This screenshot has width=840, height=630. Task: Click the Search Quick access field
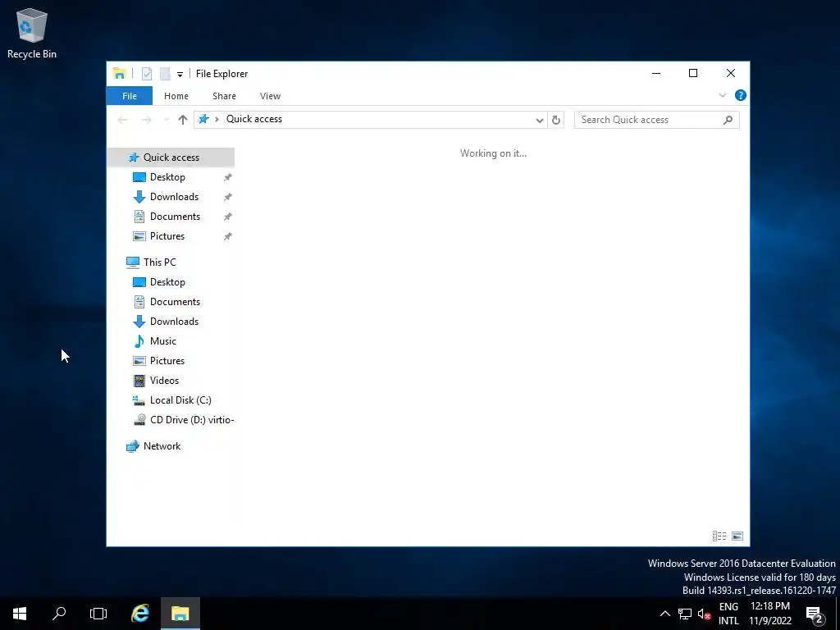click(656, 120)
